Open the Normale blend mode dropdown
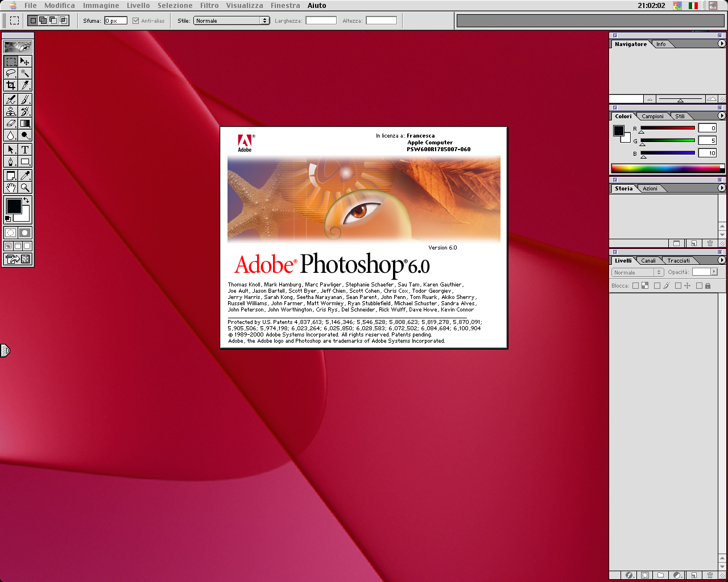The height and width of the screenshot is (582, 728). click(637, 272)
